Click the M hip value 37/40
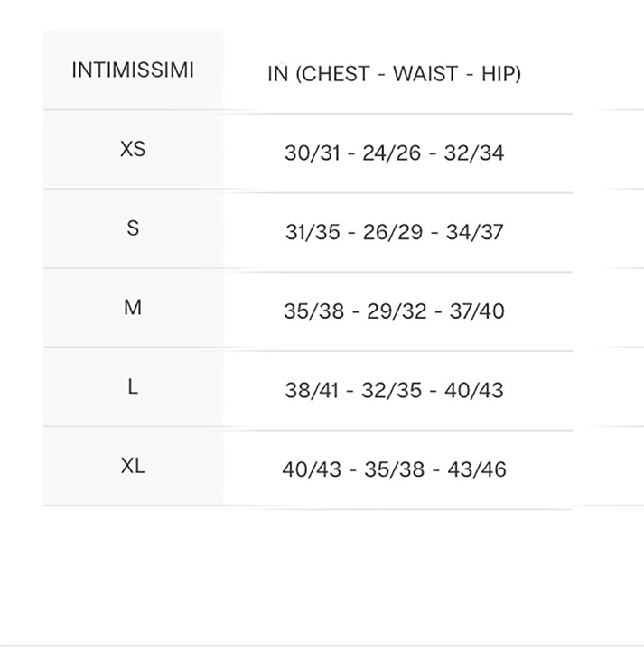This screenshot has width=644, height=650. pyautogui.click(x=477, y=311)
